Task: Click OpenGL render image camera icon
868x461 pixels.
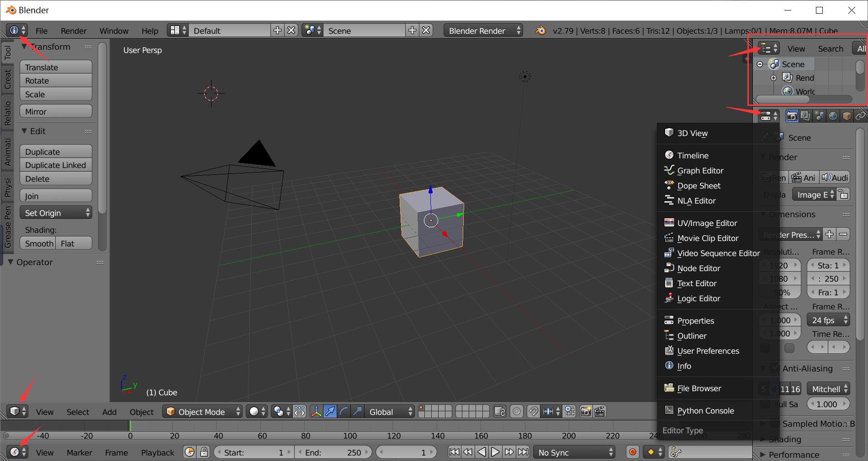Action: (586, 411)
